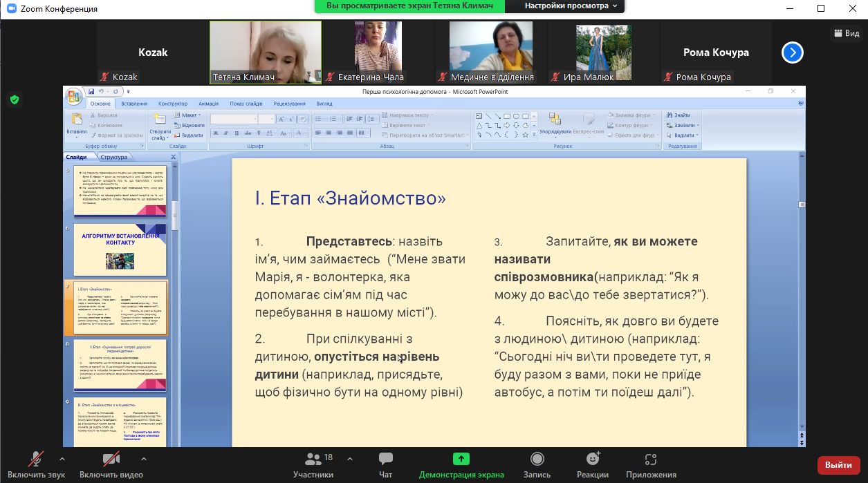Expand video options arrow next to camera
The height and width of the screenshot is (483, 868).
point(143,459)
